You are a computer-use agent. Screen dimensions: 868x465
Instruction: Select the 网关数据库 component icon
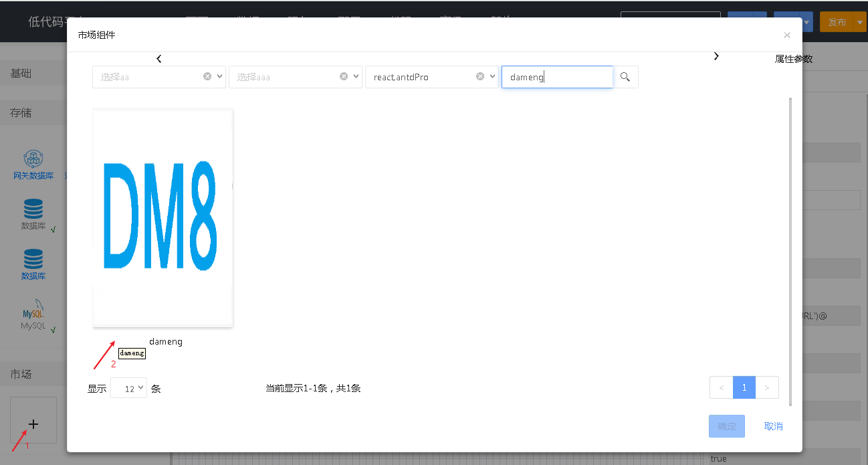point(33,159)
